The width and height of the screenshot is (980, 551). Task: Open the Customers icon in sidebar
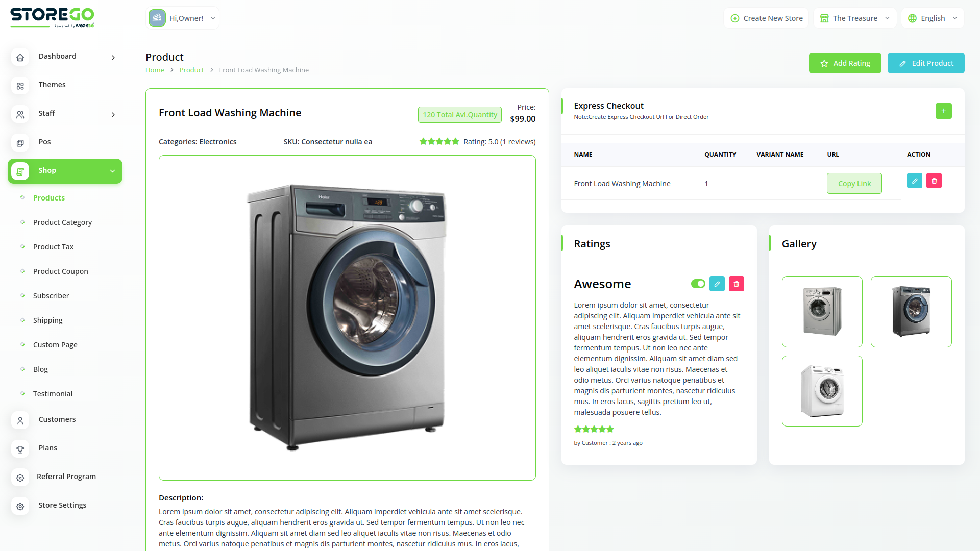click(x=20, y=420)
